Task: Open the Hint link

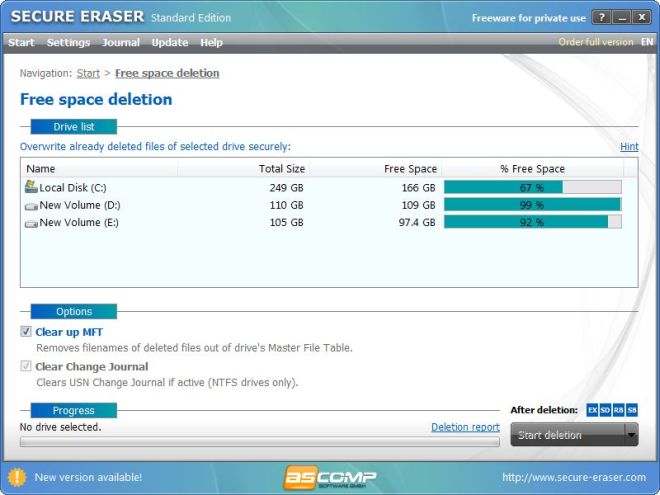Action: click(x=629, y=146)
